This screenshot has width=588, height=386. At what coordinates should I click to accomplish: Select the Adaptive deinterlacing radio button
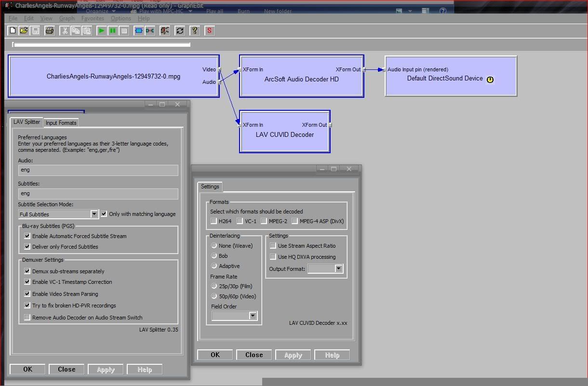[x=214, y=266]
